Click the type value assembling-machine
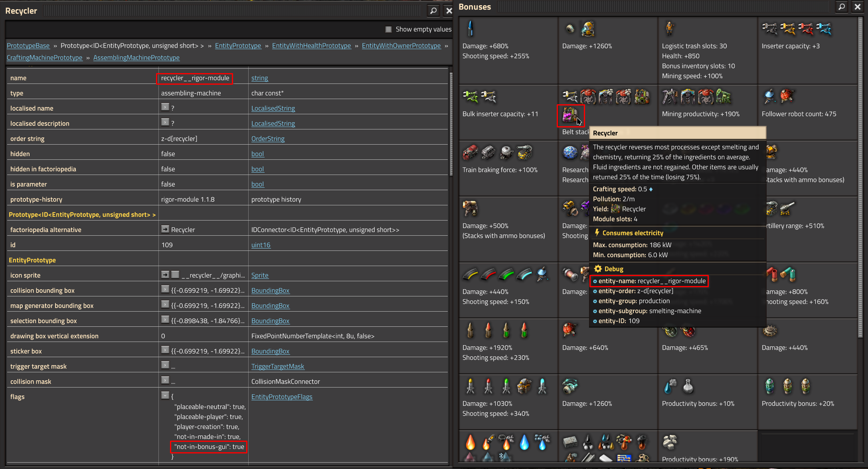Image resolution: width=868 pixels, height=469 pixels. tap(191, 93)
